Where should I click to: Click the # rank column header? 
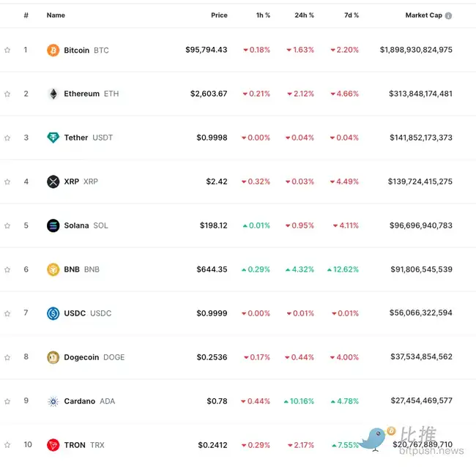point(26,15)
